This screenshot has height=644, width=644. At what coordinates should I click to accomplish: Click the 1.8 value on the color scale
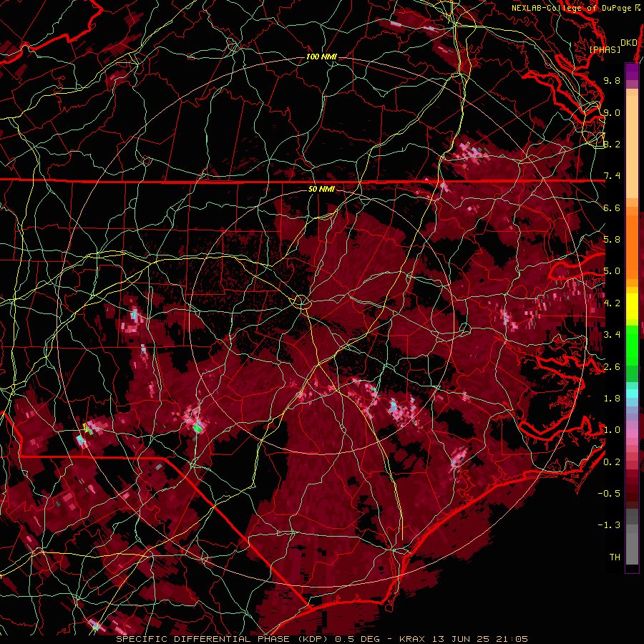pos(612,399)
